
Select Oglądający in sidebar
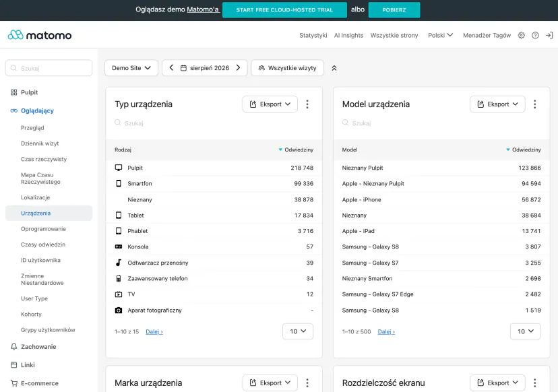37,110
